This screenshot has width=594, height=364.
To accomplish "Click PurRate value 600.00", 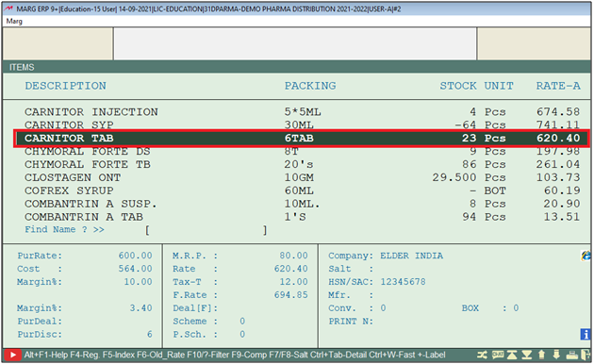I will point(135,256).
